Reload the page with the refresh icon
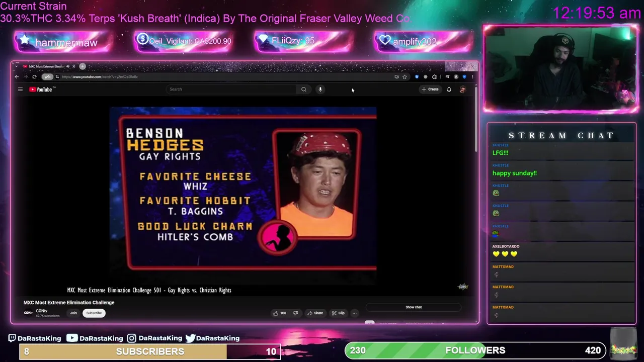This screenshot has width=644, height=362. point(34,77)
